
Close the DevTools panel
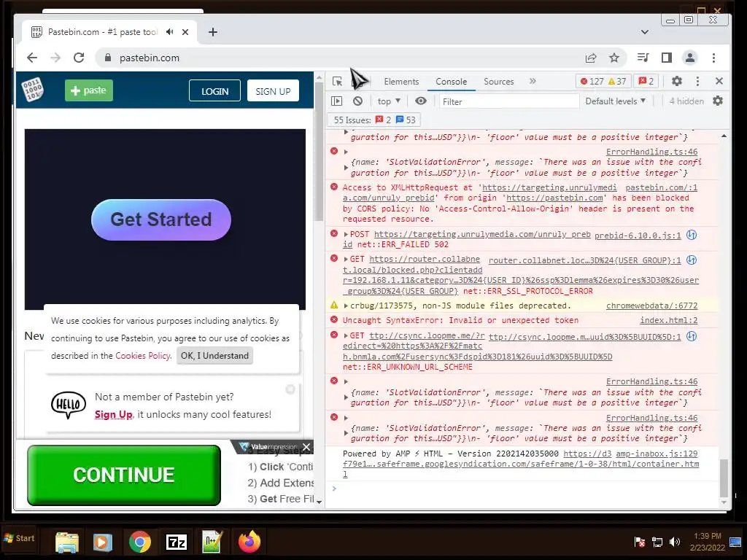(719, 82)
